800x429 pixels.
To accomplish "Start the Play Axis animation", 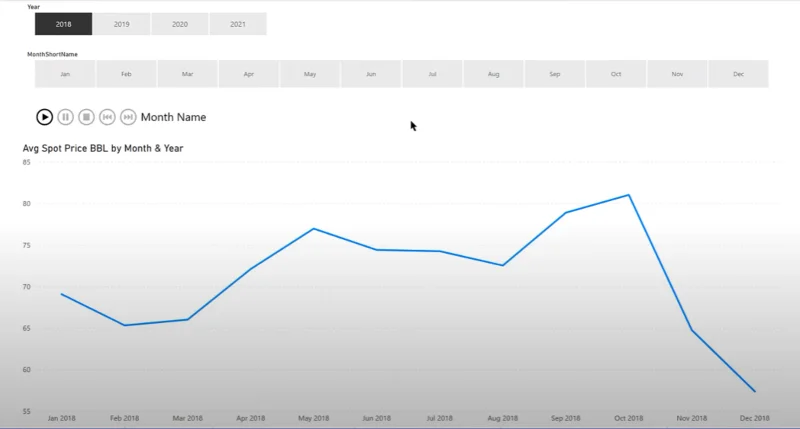I will tap(44, 117).
